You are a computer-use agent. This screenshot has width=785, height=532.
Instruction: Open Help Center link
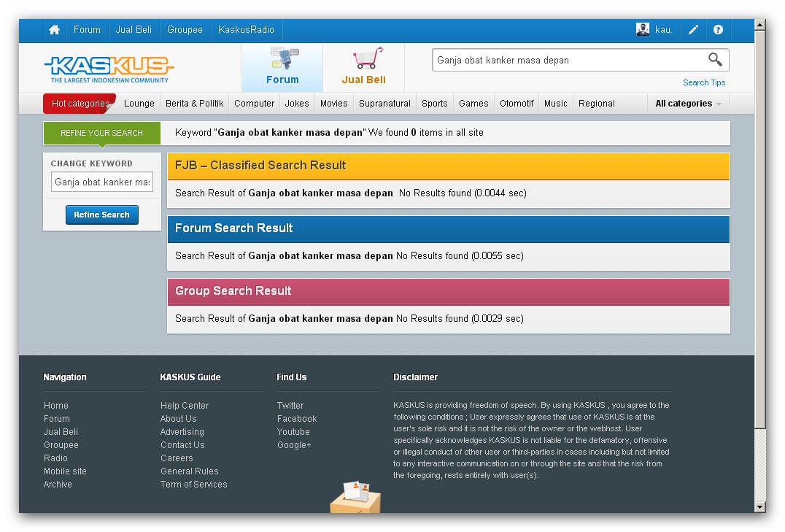(185, 405)
